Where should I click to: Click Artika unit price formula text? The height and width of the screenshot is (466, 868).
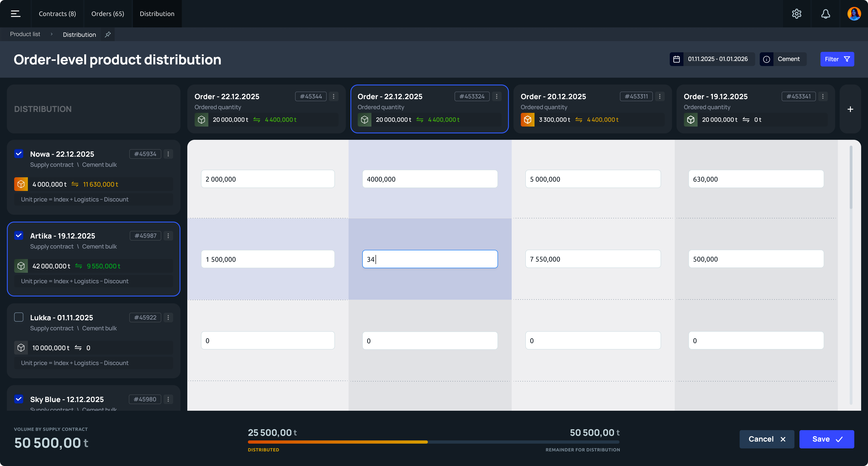pos(74,281)
